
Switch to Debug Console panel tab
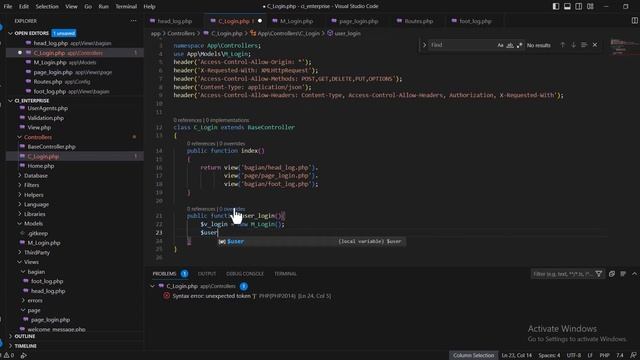(245, 274)
